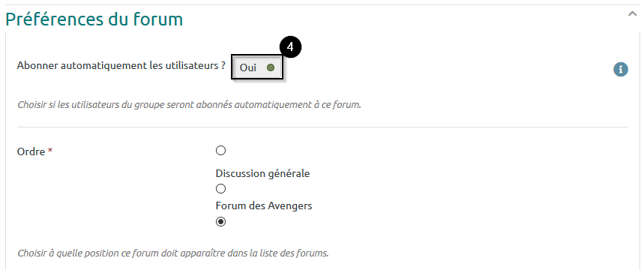Click the word Oui inside the toggle

pyautogui.click(x=247, y=67)
